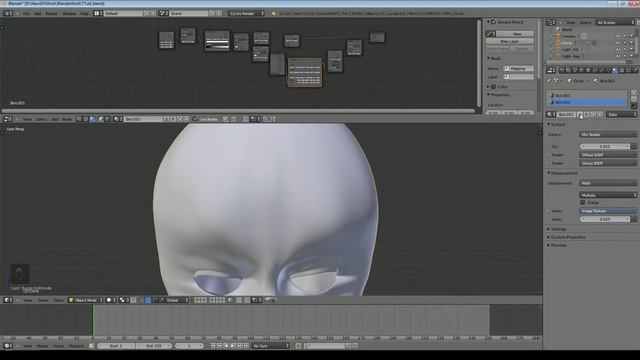Toggle Circle selectability arrow icon in outliner

pyautogui.click(x=624, y=43)
